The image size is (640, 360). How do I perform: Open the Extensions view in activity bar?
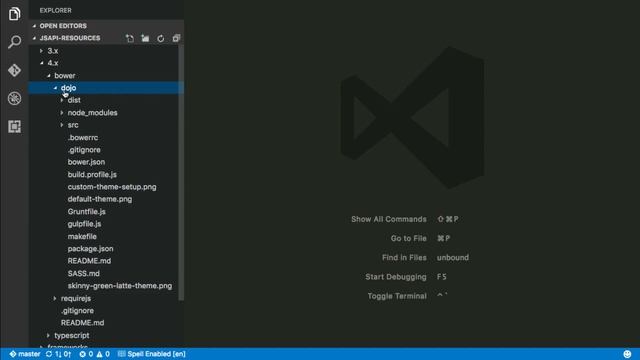pos(14,127)
